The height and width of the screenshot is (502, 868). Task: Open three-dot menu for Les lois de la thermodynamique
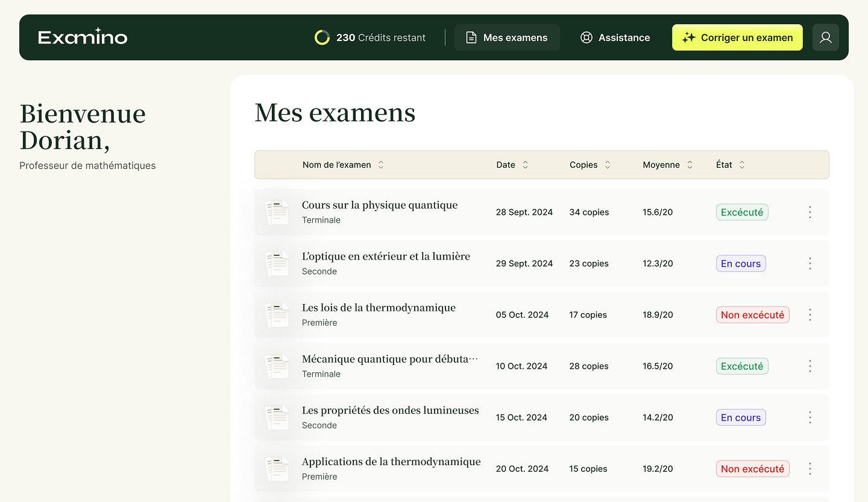point(810,315)
